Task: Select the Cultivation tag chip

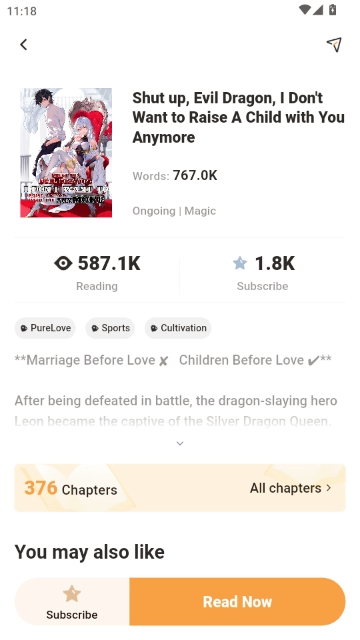Action: pyautogui.click(x=178, y=328)
